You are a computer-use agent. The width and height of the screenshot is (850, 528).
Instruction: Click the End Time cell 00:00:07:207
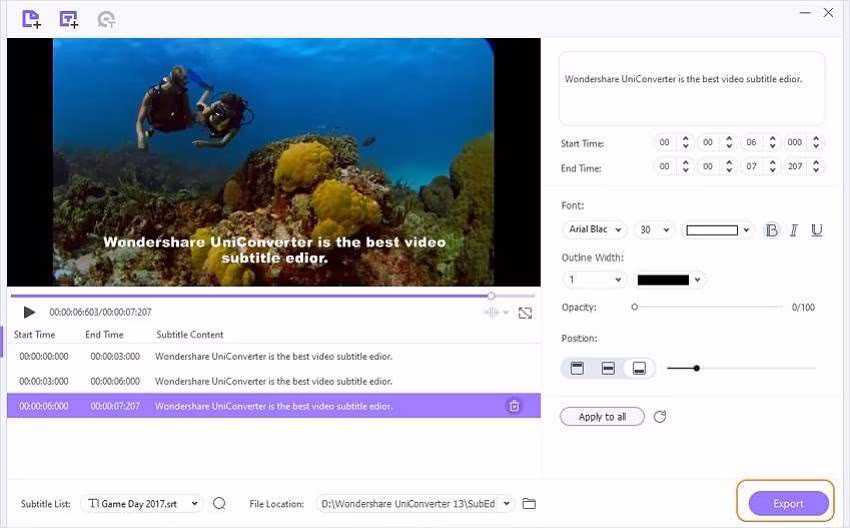115,406
